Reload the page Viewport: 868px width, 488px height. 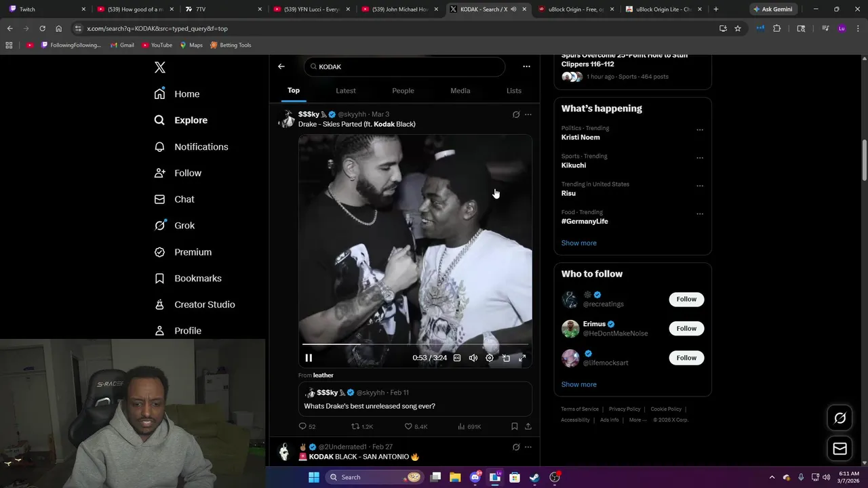(x=42, y=28)
